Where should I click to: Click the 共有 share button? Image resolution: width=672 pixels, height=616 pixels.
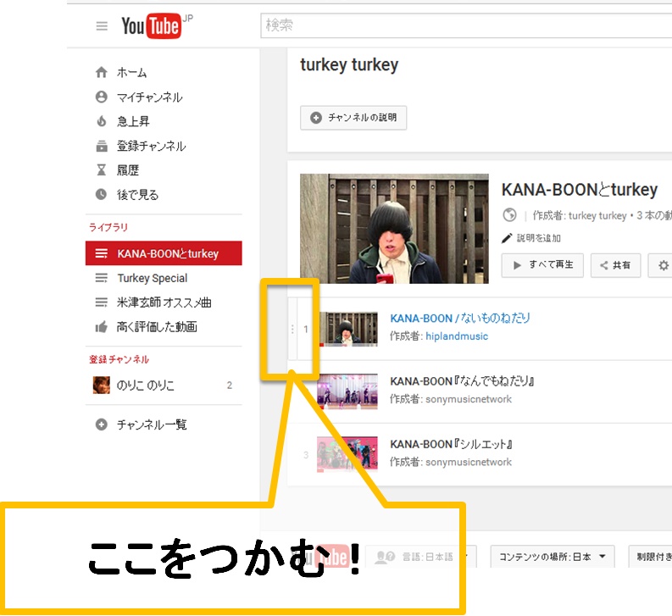click(615, 265)
